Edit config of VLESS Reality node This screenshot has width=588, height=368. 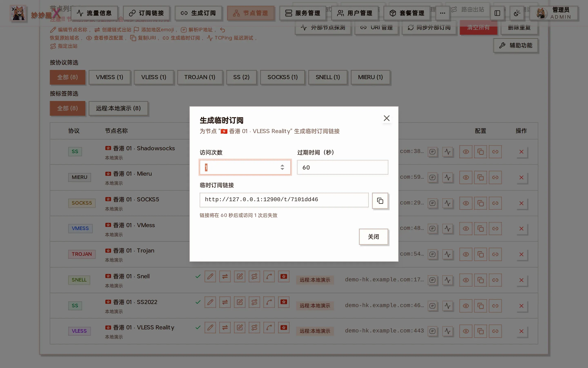click(239, 328)
